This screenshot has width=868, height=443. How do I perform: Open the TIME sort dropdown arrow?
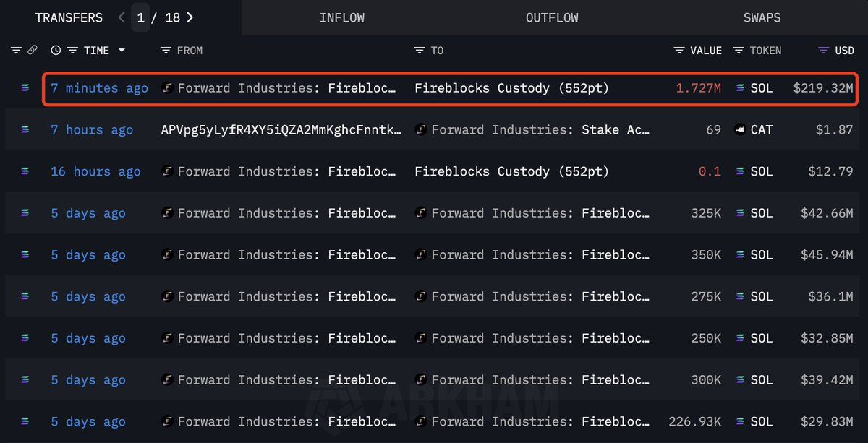(x=121, y=51)
